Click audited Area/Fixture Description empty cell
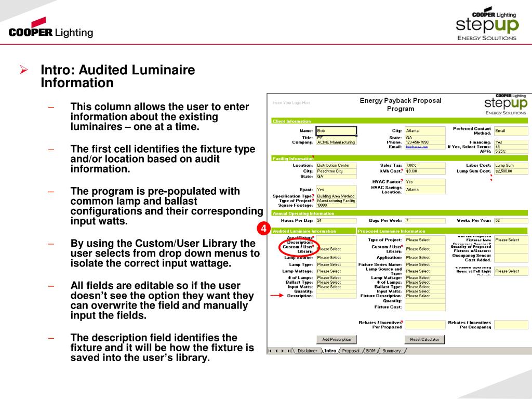This screenshot has height=399, width=532. click(336, 240)
